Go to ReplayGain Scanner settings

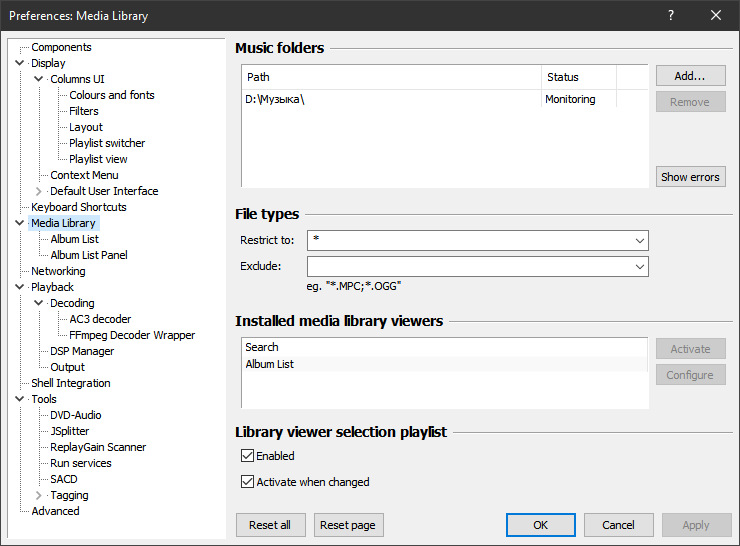click(x=98, y=447)
